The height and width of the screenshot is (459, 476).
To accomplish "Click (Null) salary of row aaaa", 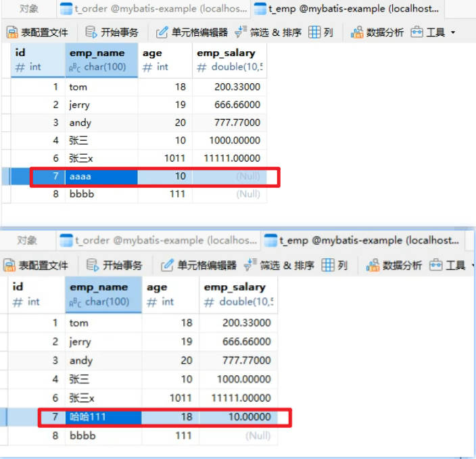I will pyautogui.click(x=229, y=176).
